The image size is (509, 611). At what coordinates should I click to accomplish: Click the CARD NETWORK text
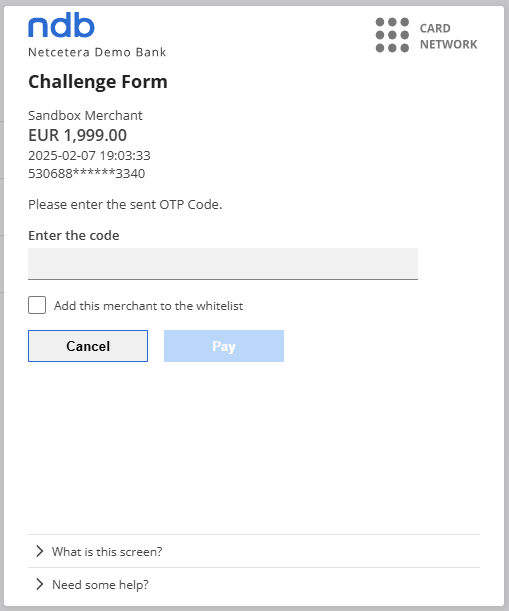(449, 36)
